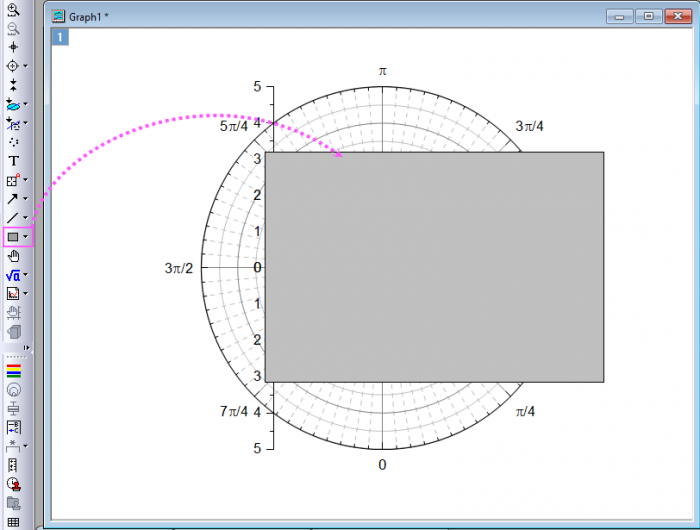Select the Pan hand tool
The height and width of the screenshot is (530, 700).
coord(13,256)
